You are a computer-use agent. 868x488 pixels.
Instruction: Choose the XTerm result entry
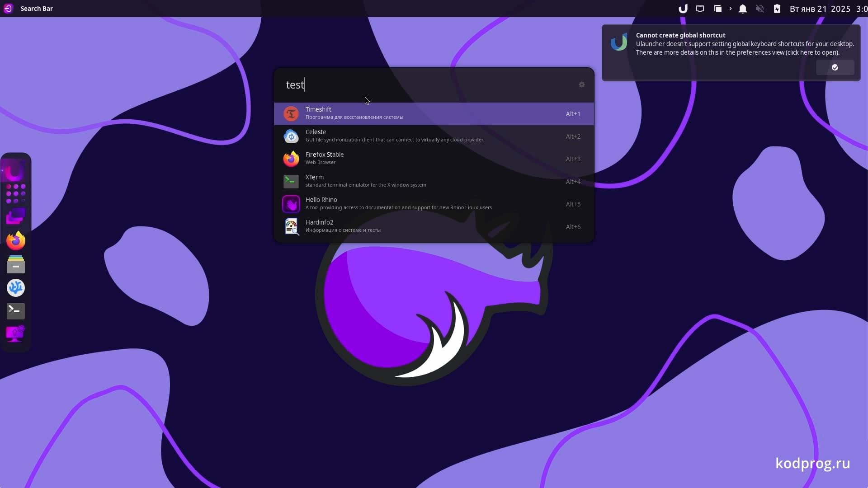434,182
